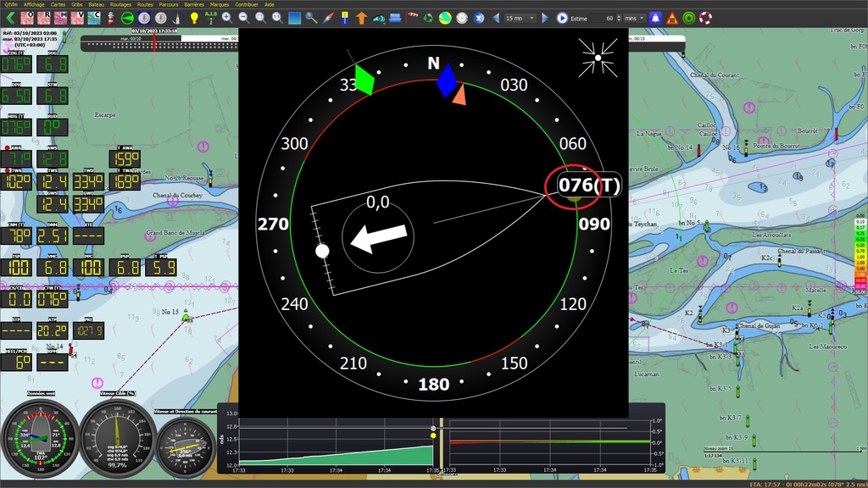Click the grey gauge dial icon
The width and height of the screenshot is (868, 488).
[x=160, y=18]
